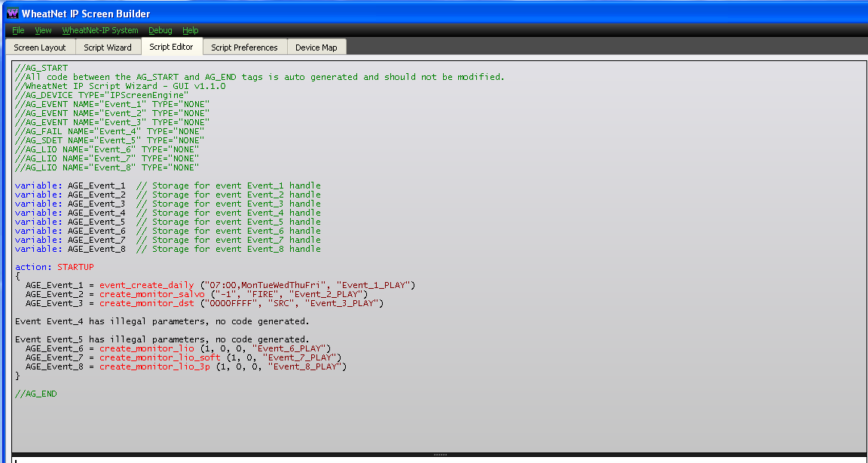
Task: Click the event_create_daily function call
Action: [x=147, y=285]
